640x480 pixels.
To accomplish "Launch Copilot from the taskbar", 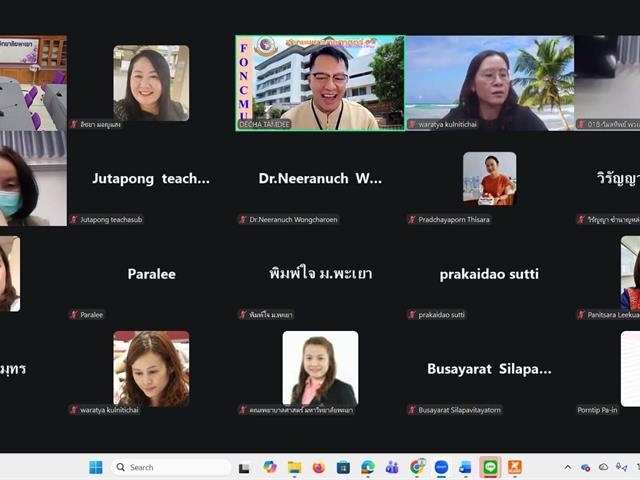I will point(269,467).
